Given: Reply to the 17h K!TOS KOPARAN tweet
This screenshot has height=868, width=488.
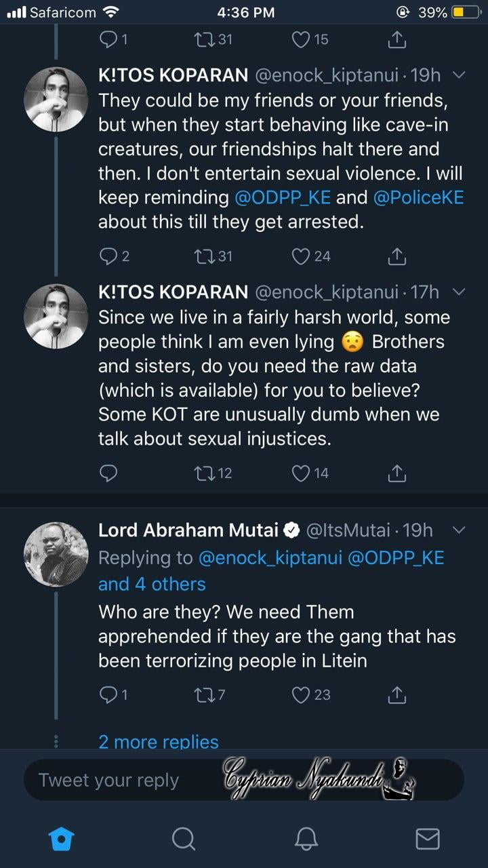Looking at the screenshot, I should (108, 473).
